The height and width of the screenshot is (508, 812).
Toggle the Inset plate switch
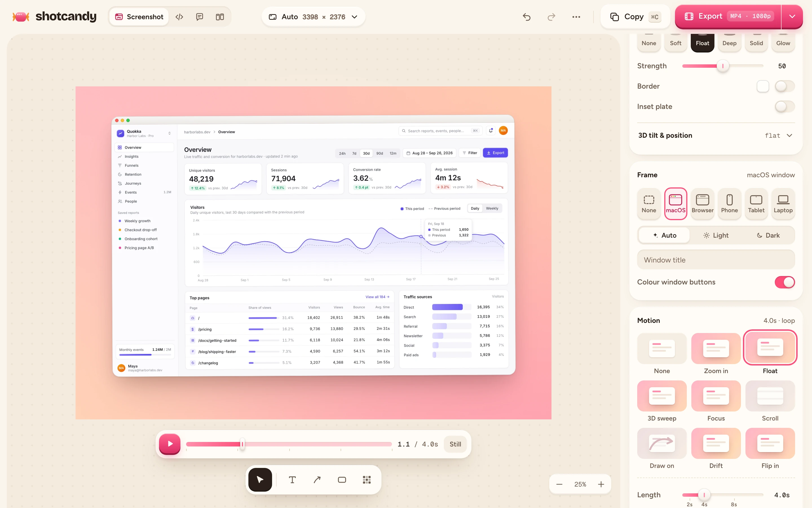785,107
